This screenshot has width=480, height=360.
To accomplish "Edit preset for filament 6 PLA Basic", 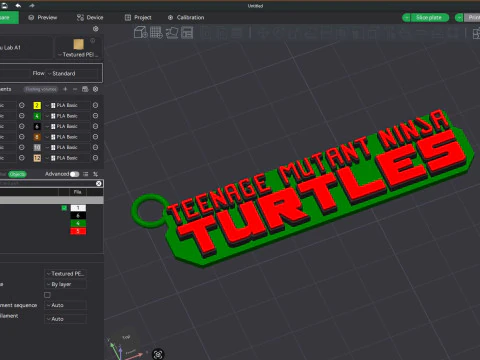I will click(x=95, y=126).
